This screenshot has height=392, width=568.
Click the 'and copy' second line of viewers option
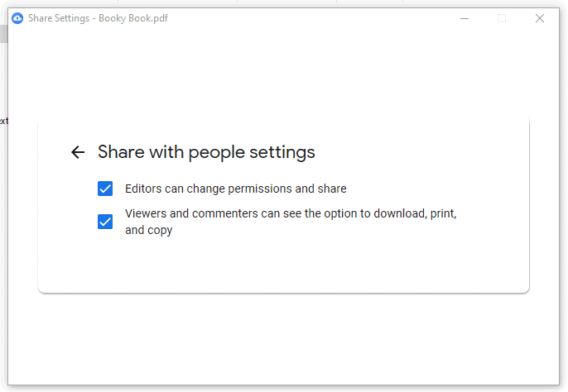[148, 230]
